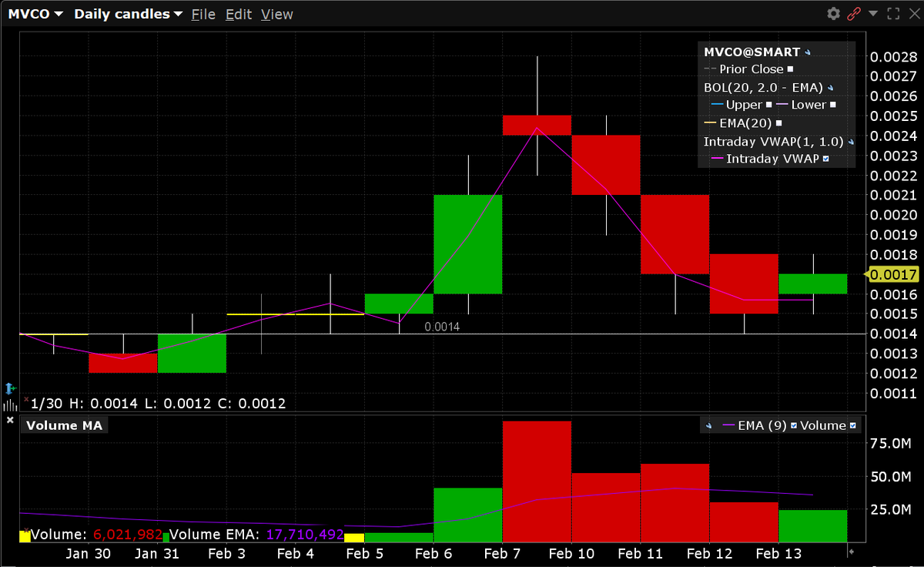Viewport: 924px width, 567px height.
Task: Click the 1/30 OHLC readout text
Action: pos(159,403)
